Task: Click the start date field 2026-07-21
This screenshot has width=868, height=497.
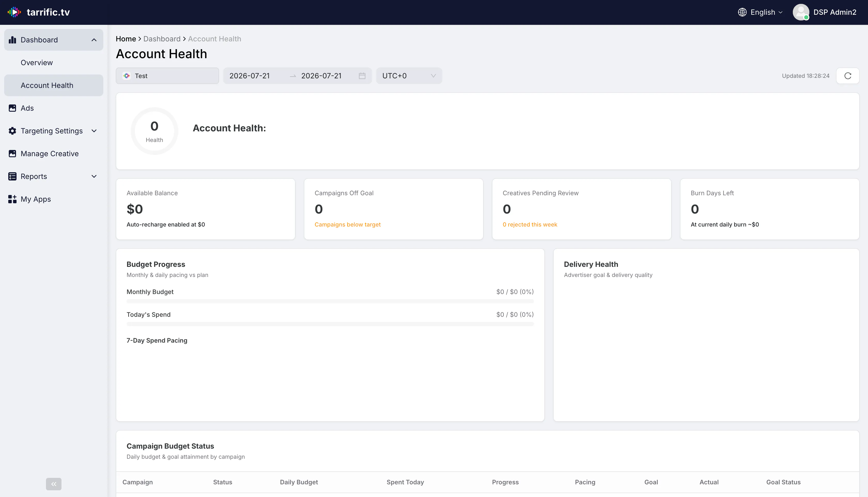Action: pos(250,76)
